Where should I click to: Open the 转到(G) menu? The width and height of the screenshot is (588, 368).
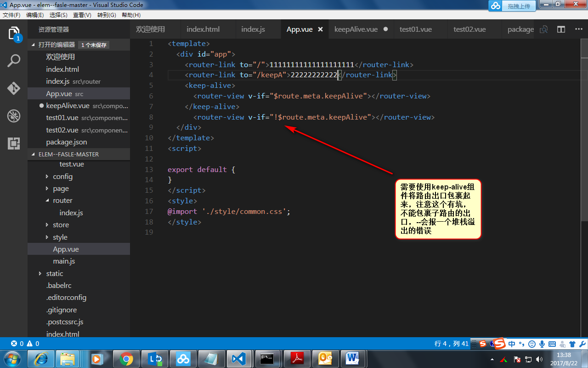pyautogui.click(x=107, y=15)
